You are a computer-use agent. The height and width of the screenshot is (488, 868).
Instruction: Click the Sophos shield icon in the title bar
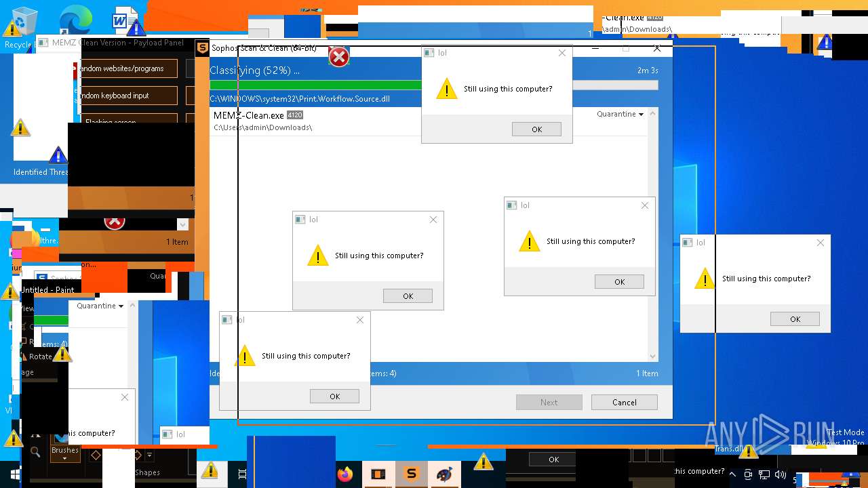[x=202, y=48]
